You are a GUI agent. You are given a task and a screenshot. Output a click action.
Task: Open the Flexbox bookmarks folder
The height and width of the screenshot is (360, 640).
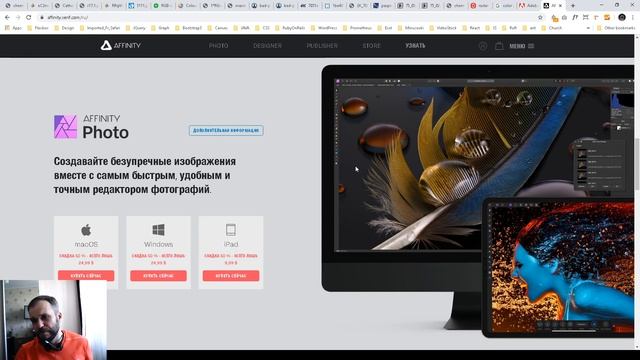click(x=38, y=28)
